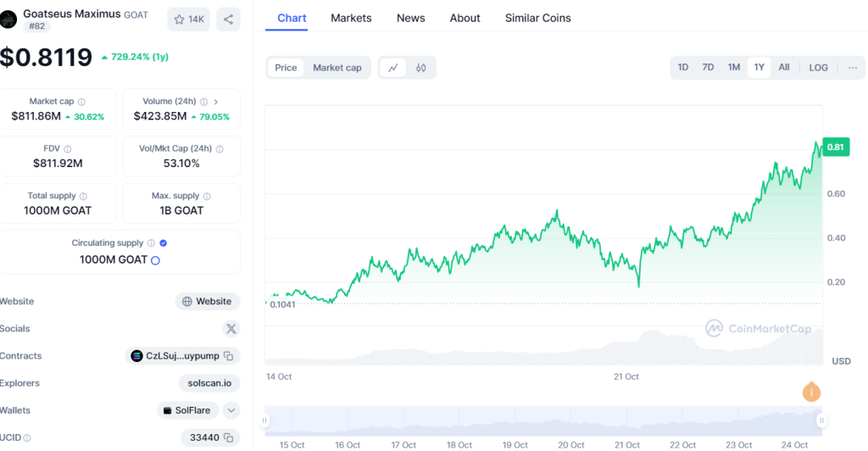
Task: Set chart range to 1D
Action: 683,68
